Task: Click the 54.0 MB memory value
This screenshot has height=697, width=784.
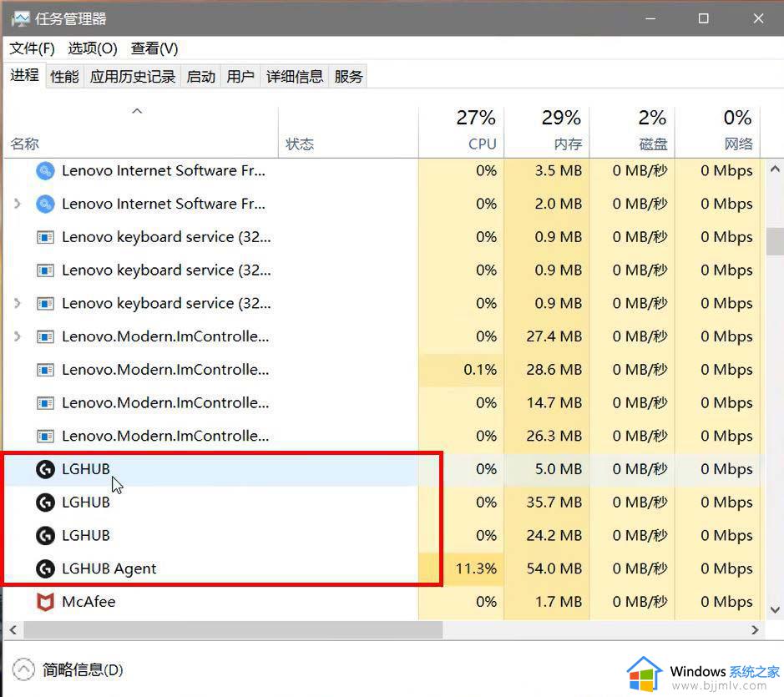Action: (554, 568)
